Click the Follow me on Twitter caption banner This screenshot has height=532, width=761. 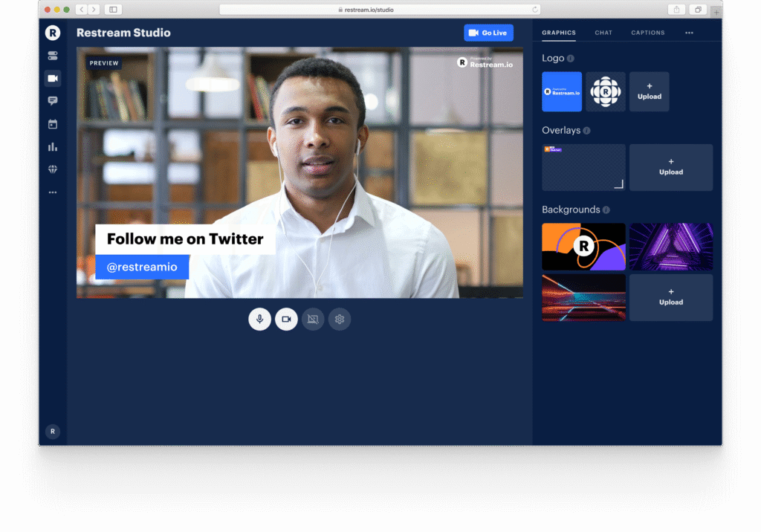(185, 239)
